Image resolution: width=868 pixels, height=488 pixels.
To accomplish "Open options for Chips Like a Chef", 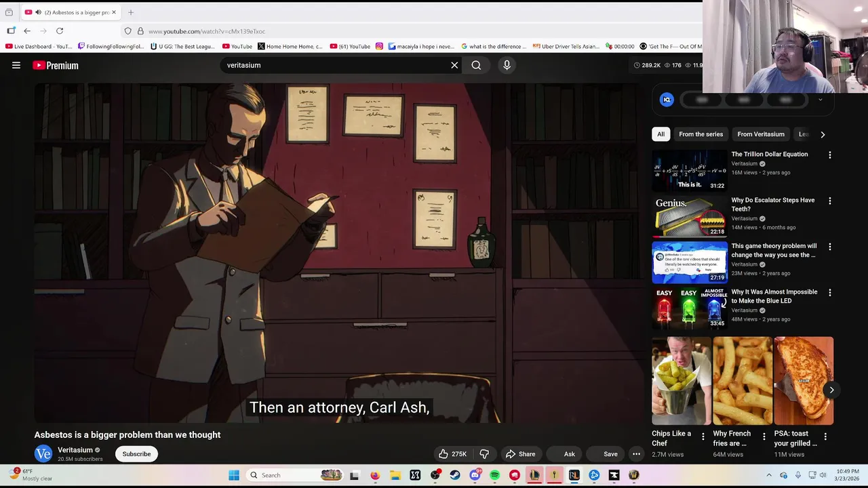I will click(x=703, y=436).
